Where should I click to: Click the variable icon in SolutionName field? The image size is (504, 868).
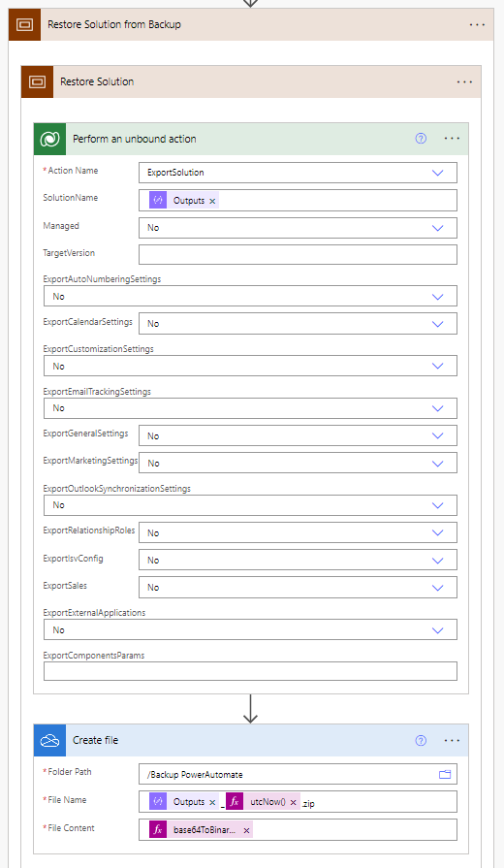[158, 201]
